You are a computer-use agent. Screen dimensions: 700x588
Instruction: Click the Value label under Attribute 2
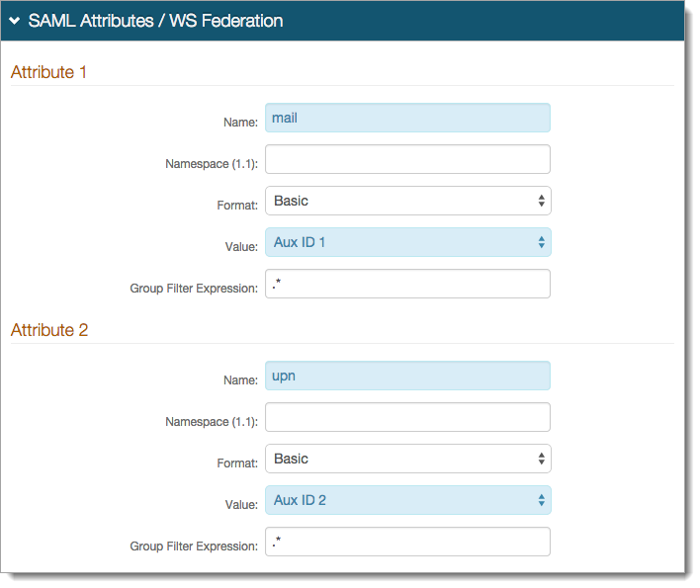241,505
